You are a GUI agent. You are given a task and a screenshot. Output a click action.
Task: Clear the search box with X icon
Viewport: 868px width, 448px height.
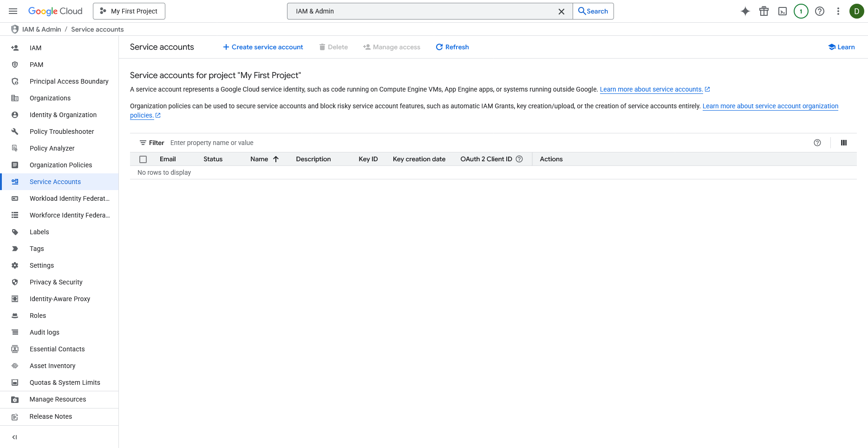click(x=561, y=11)
